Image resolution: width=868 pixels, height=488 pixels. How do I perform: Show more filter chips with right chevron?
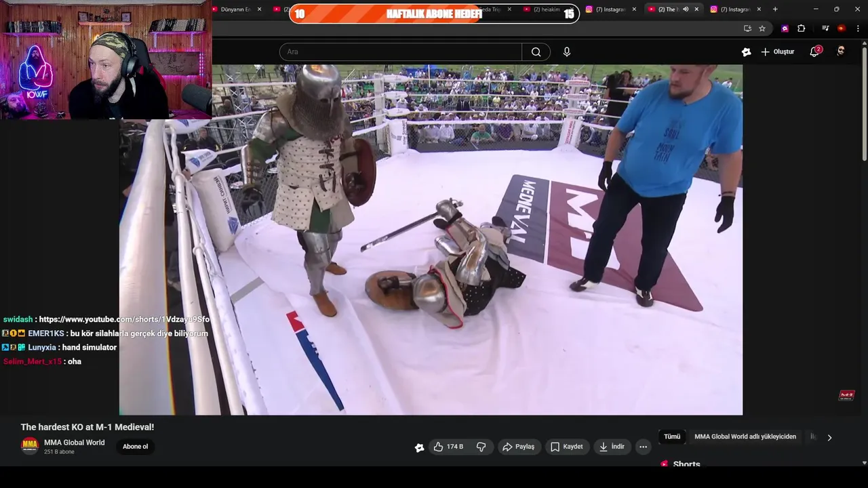click(x=829, y=437)
